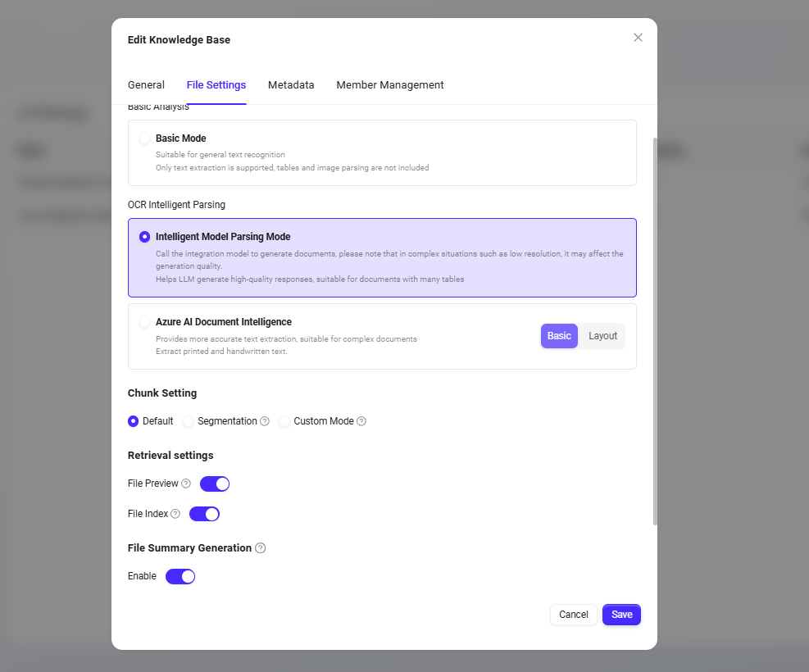Click File Summary Generation help icon

[x=261, y=548]
